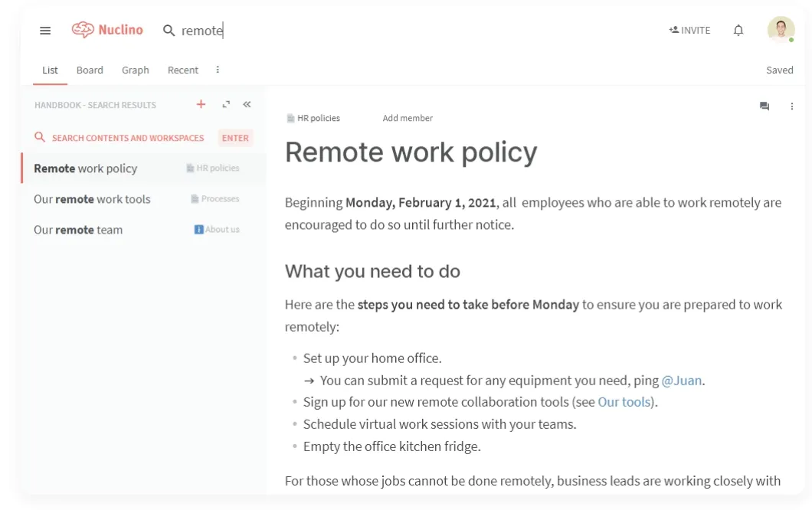Viewport: 812px width, 510px height.
Task: Open more view options next to Recent
Action: coord(218,70)
